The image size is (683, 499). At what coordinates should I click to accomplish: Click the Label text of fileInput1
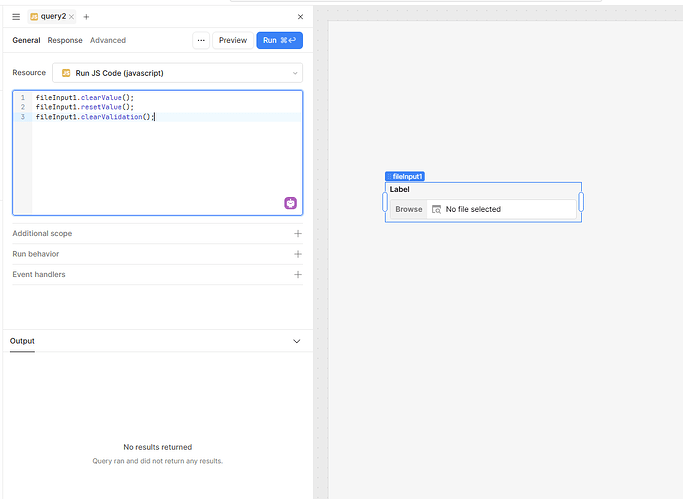399,189
